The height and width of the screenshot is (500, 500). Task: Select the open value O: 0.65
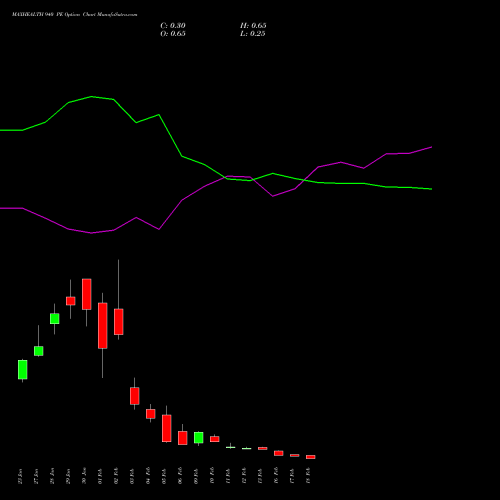coord(173,34)
